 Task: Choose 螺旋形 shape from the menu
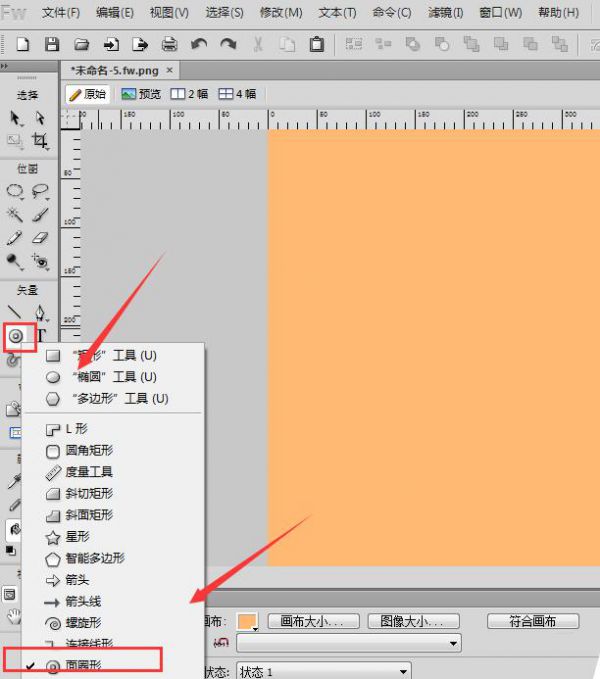point(113,623)
